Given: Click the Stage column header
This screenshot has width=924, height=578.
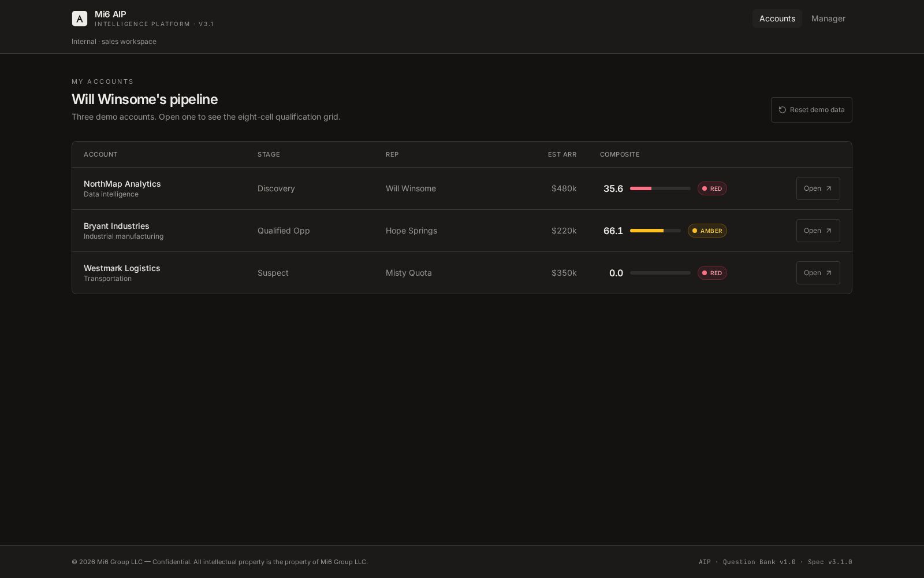Looking at the screenshot, I should (x=269, y=154).
